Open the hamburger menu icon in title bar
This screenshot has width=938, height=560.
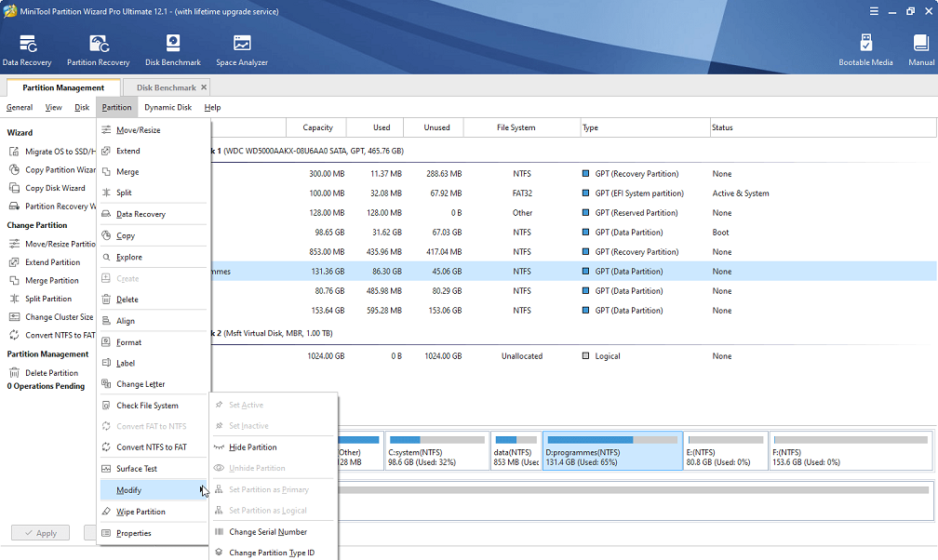[x=874, y=11]
